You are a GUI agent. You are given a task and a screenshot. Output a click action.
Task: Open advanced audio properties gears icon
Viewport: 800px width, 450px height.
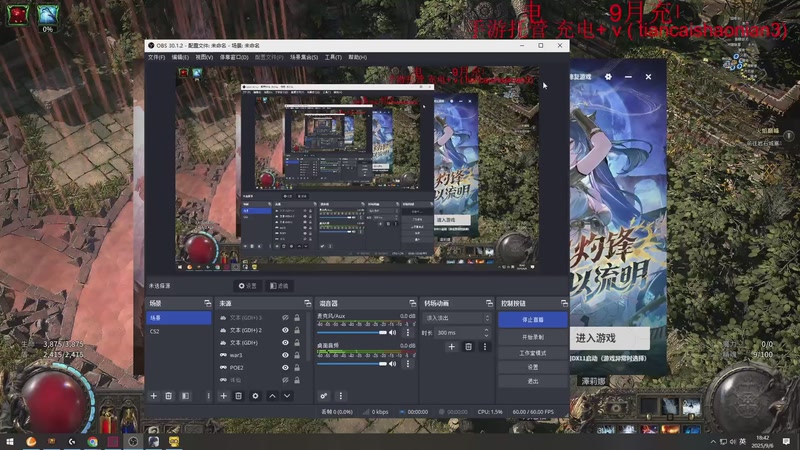click(323, 396)
